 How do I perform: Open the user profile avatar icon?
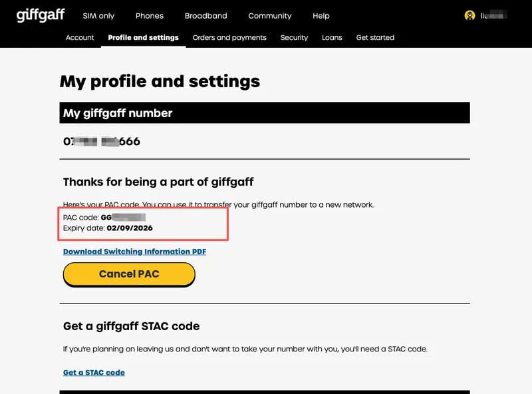coord(469,15)
